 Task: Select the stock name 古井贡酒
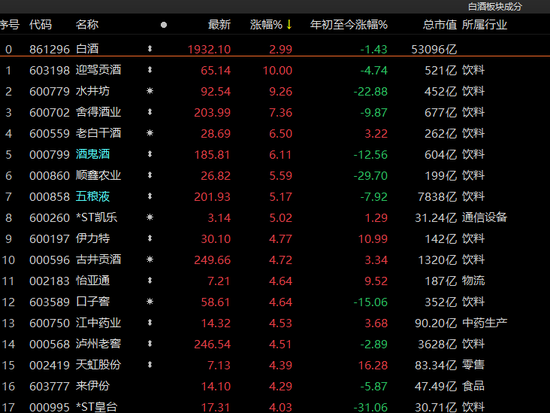click(99, 259)
